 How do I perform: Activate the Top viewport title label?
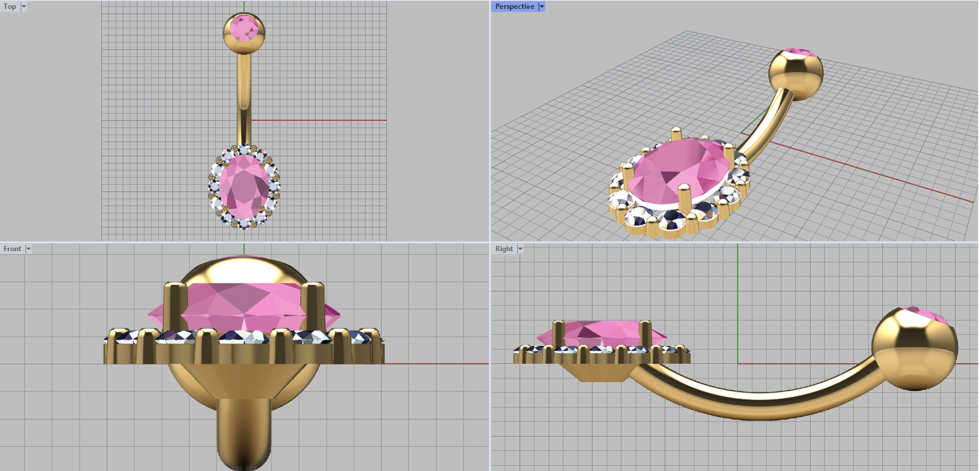pos(10,7)
